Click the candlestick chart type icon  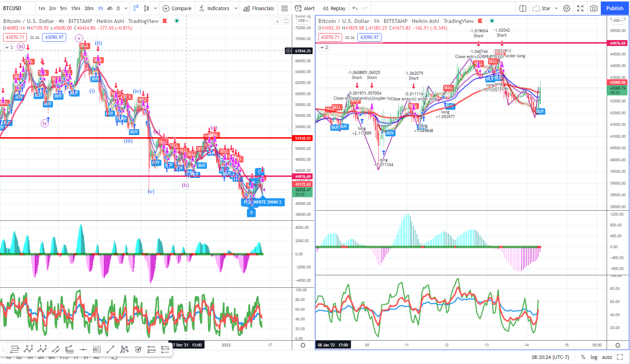tap(146, 8)
